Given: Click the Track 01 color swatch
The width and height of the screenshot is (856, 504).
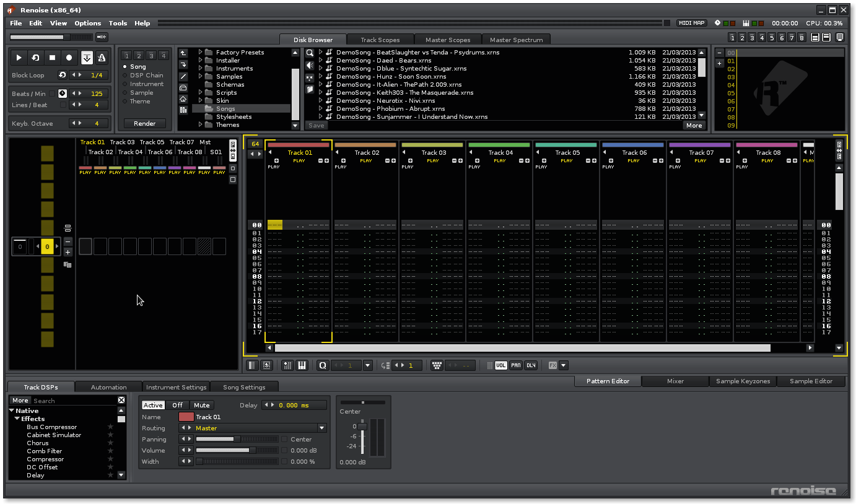Looking at the screenshot, I should [186, 417].
